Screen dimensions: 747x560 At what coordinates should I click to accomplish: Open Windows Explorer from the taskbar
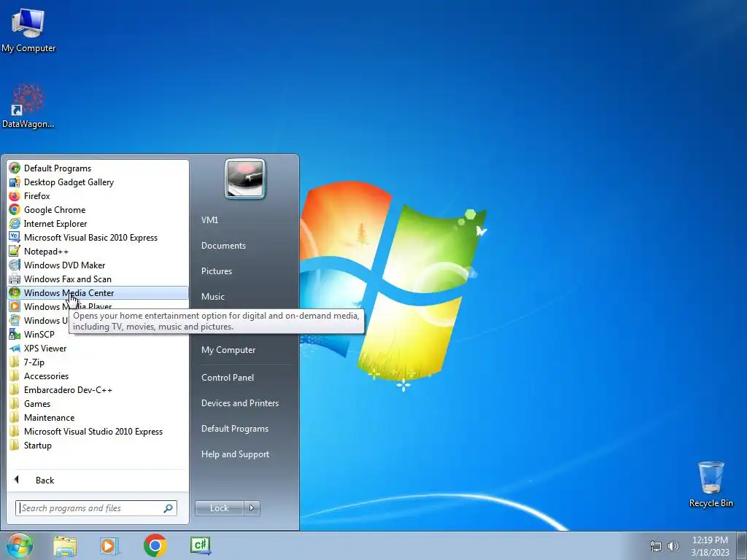tap(65, 545)
